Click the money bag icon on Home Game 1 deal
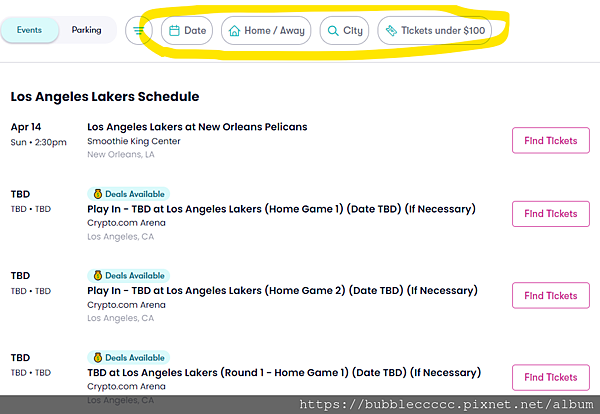The width and height of the screenshot is (600, 414). 98,194
